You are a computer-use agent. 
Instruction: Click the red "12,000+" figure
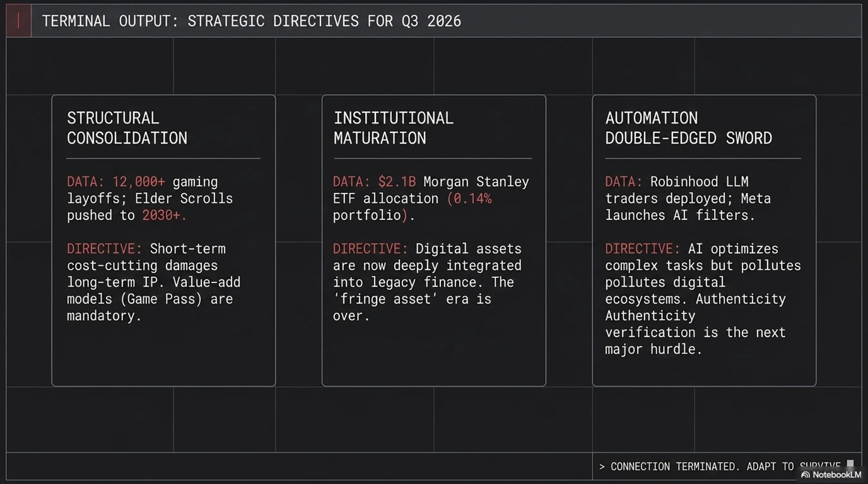pos(138,182)
